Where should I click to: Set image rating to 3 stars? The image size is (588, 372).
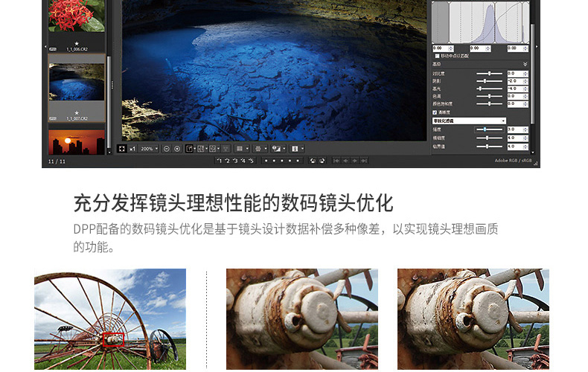pyautogui.click(x=282, y=161)
